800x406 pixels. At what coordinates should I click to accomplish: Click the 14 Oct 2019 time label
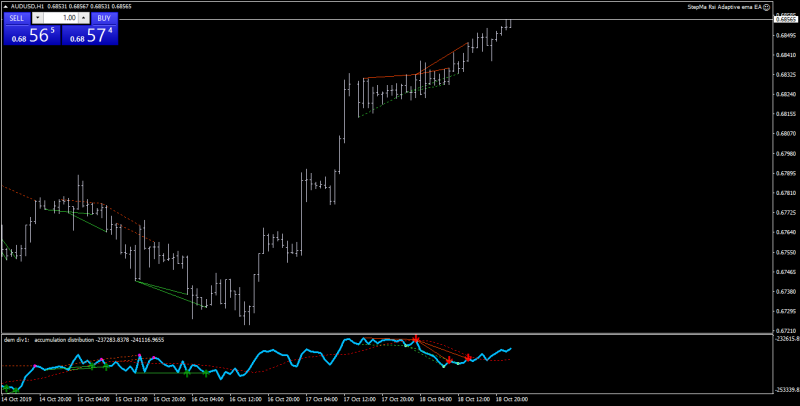click(17, 399)
